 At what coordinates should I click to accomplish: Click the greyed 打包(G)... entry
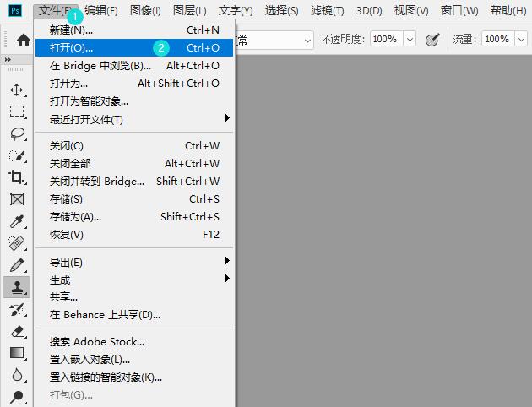(x=134, y=395)
